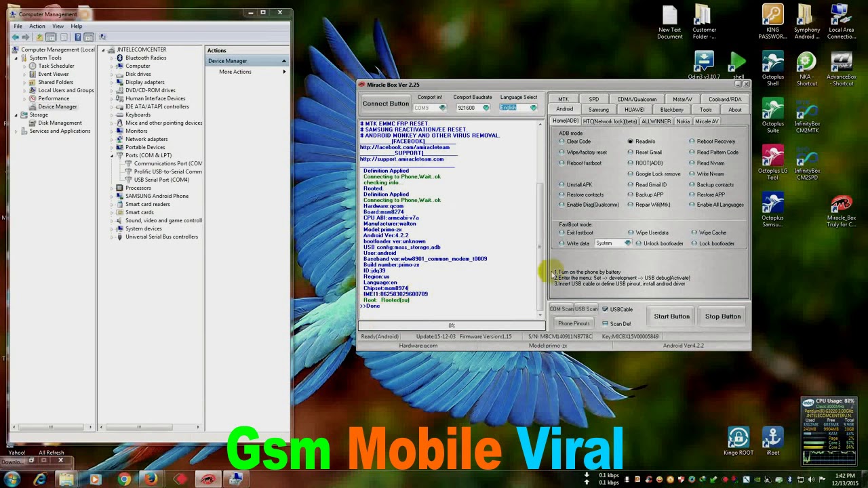Open Windows Start button
868x488 pixels.
click(x=12, y=480)
